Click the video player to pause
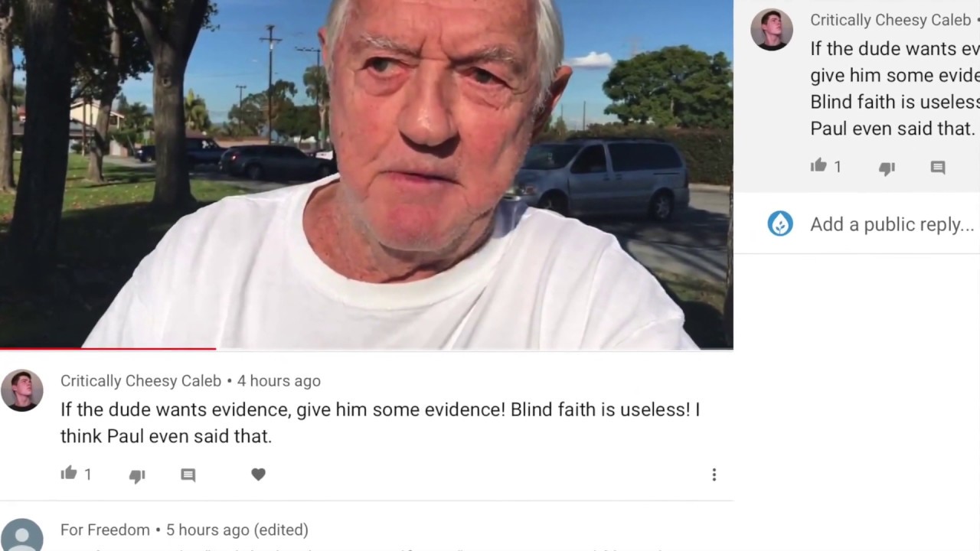The width and height of the screenshot is (980, 551). (367, 173)
